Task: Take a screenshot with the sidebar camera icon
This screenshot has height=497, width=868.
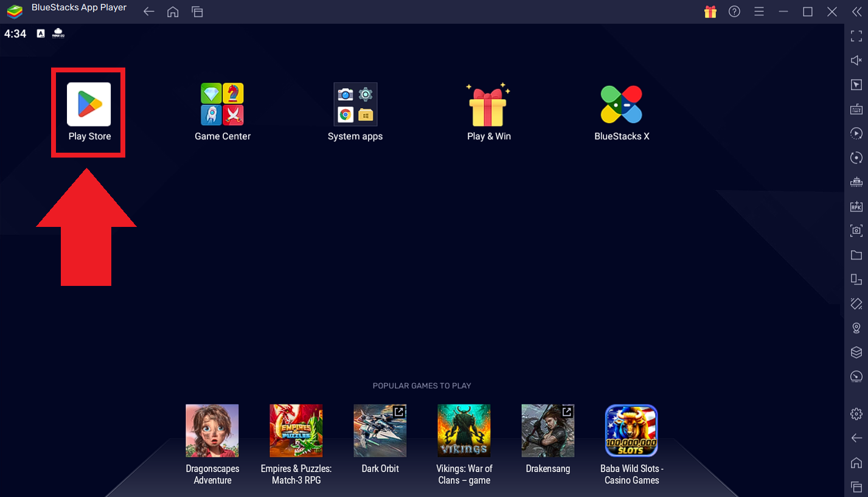Action: (856, 231)
